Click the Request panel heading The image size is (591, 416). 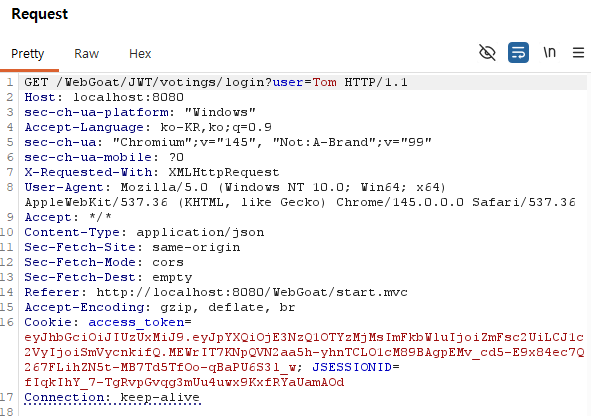(40, 14)
